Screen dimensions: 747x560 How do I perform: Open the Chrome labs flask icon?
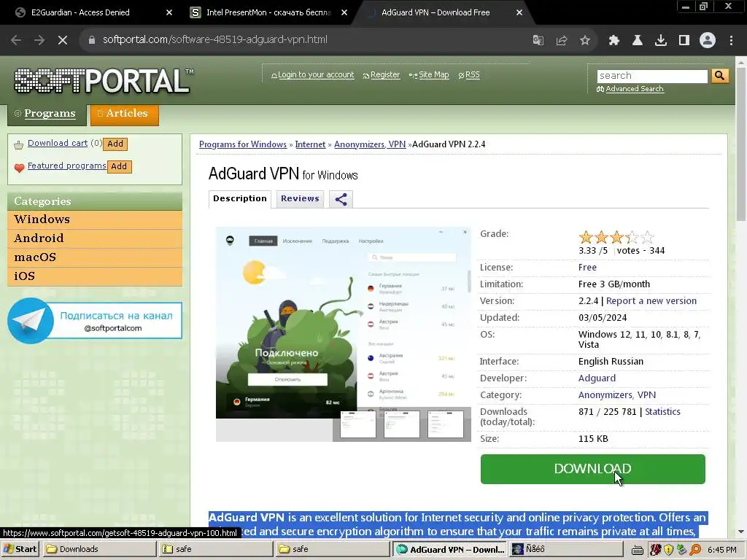[638, 40]
